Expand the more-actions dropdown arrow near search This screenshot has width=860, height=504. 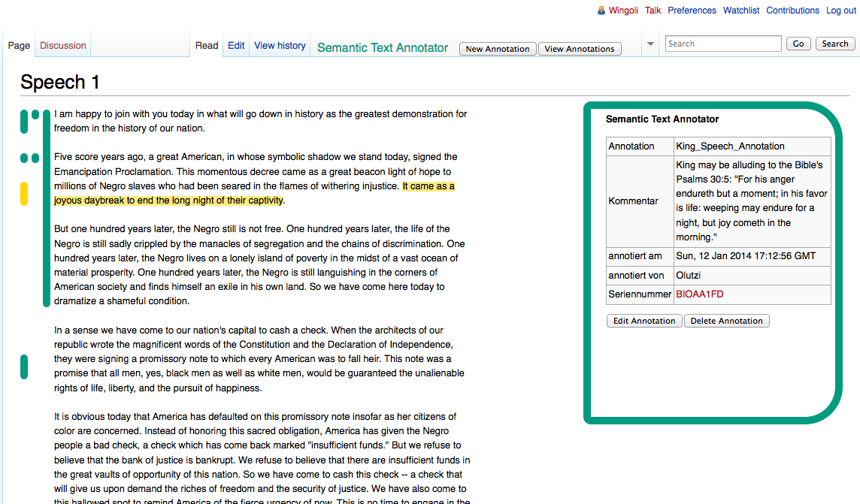click(650, 44)
